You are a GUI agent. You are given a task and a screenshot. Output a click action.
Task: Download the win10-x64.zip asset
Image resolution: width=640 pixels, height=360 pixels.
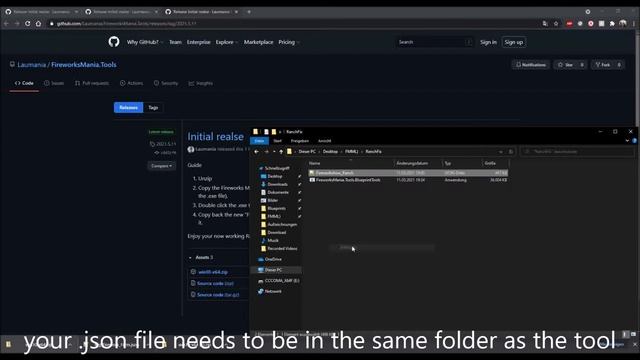point(213,272)
